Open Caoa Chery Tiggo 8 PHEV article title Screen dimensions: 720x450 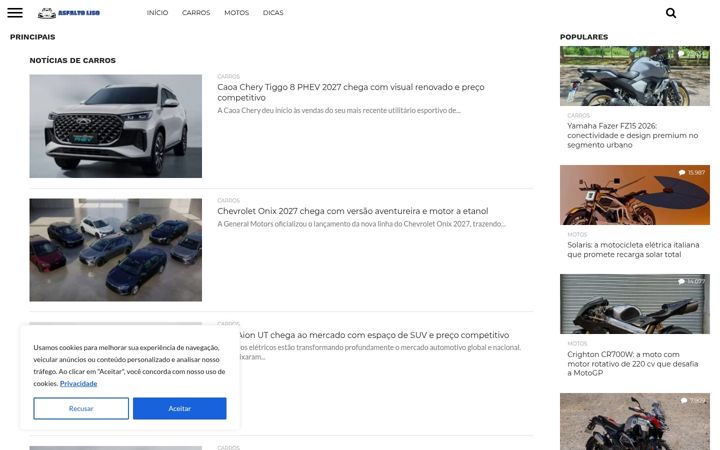pyautogui.click(x=351, y=92)
